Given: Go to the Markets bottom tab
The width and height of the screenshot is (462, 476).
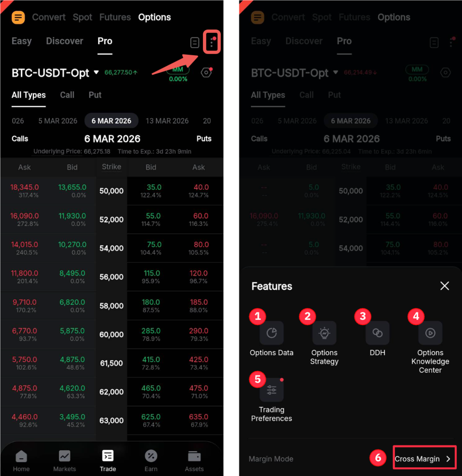Looking at the screenshot, I should [65, 460].
